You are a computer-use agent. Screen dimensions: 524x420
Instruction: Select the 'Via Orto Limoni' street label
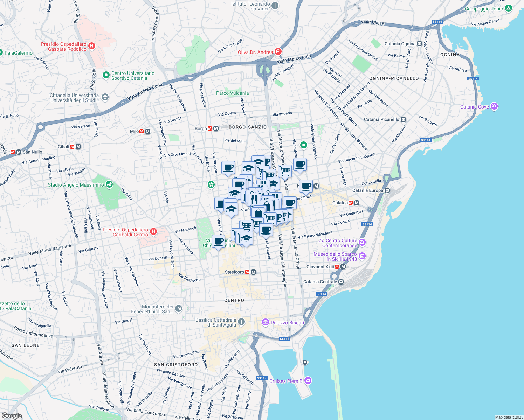tap(177, 154)
